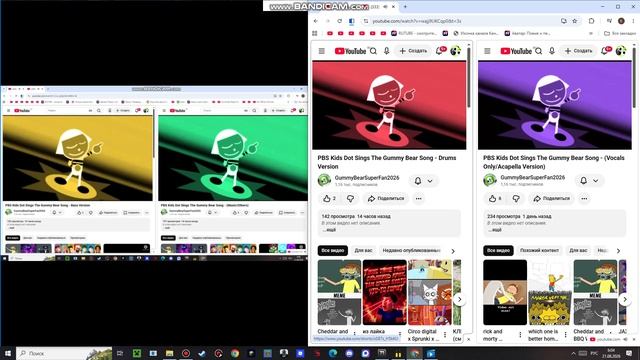
Task: Open Chrome apps grid in bookmarks bar
Action: tap(315, 33)
